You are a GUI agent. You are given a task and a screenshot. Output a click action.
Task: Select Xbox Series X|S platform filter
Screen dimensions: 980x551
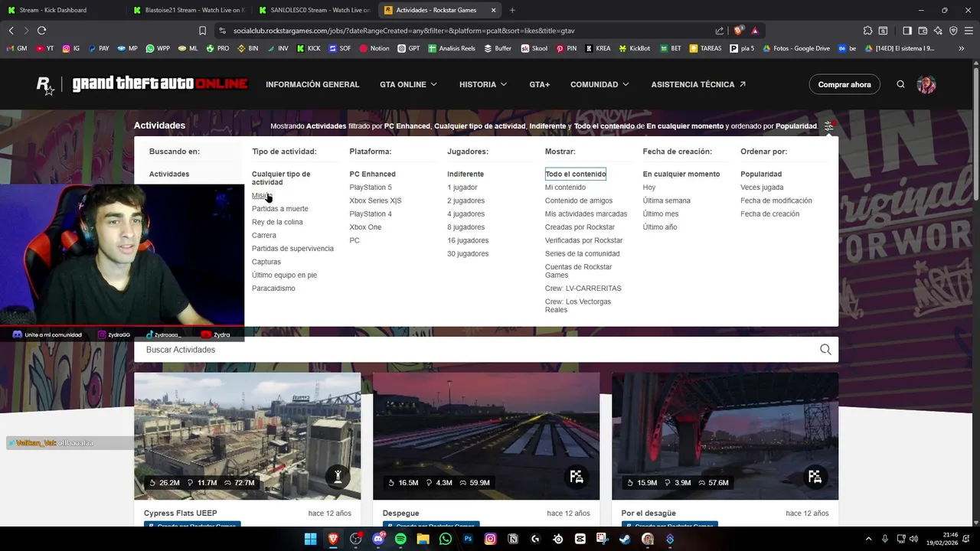[x=375, y=201]
